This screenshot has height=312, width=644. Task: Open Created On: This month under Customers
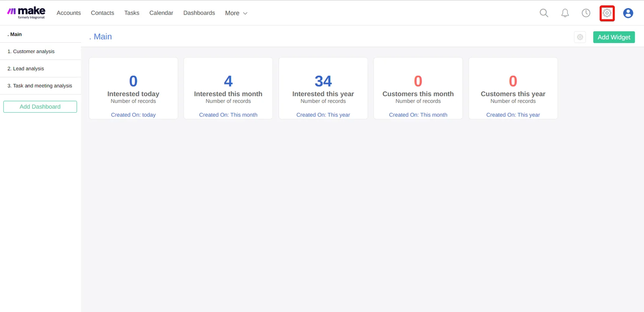(418, 115)
